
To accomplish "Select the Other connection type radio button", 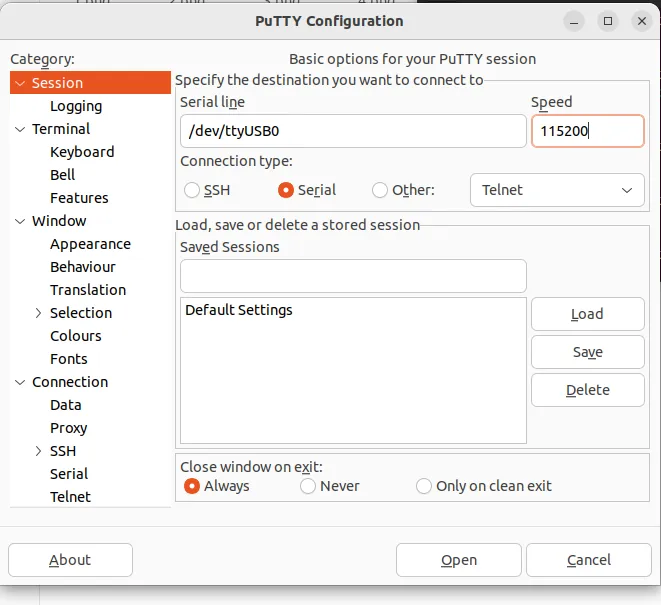I will (379, 190).
